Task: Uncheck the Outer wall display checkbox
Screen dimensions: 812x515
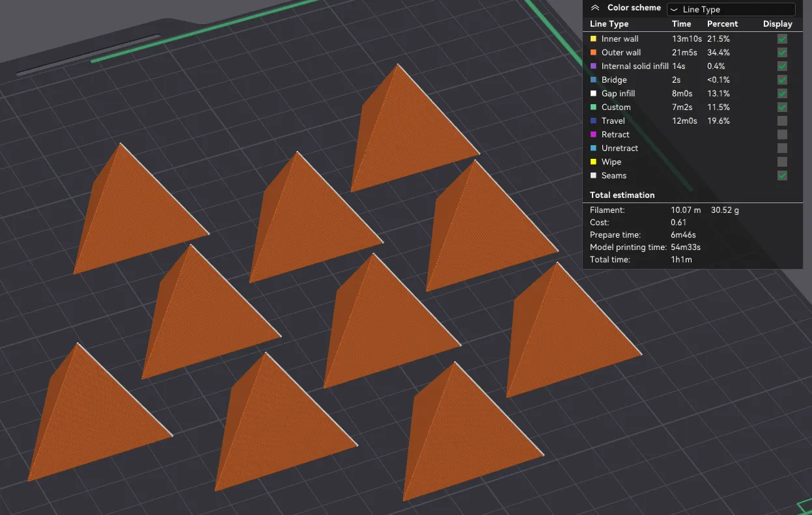Action: tap(782, 53)
